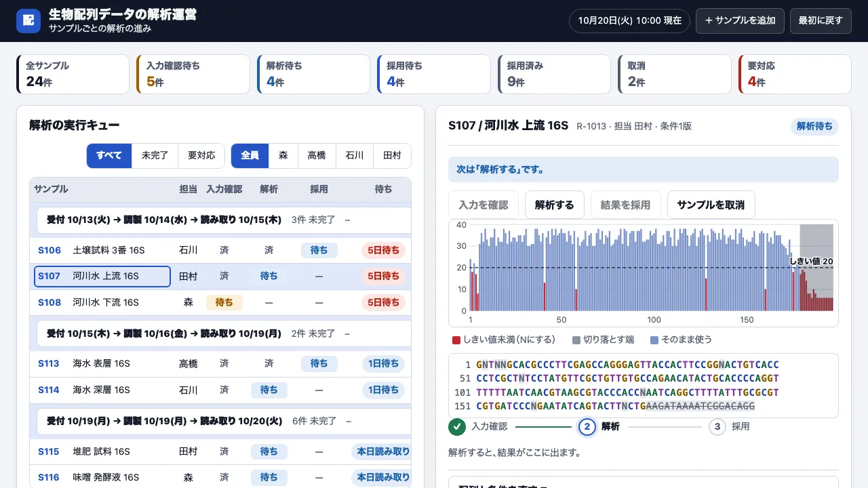Click the 入力を確認 action button
Viewport: 868px width, 488px height.
[x=484, y=205]
